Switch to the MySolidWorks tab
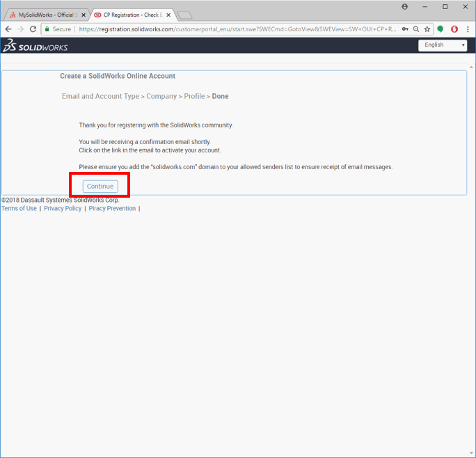 pyautogui.click(x=44, y=15)
